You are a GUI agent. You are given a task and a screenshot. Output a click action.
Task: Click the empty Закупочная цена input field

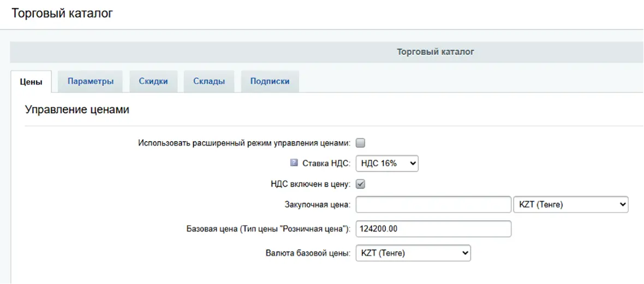tap(433, 205)
